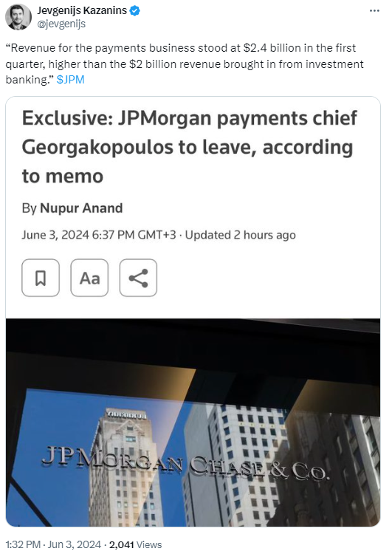Click the Jun 3, 2024 post date
392x554 pixels.
click(75, 544)
